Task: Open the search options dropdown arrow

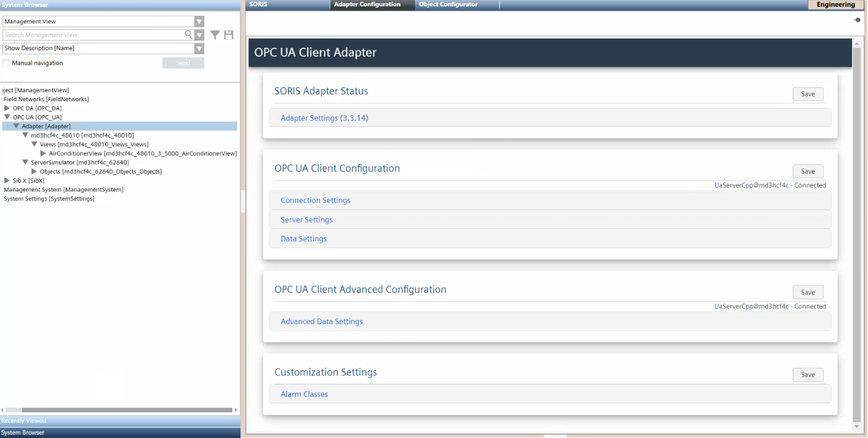Action: 199,35
